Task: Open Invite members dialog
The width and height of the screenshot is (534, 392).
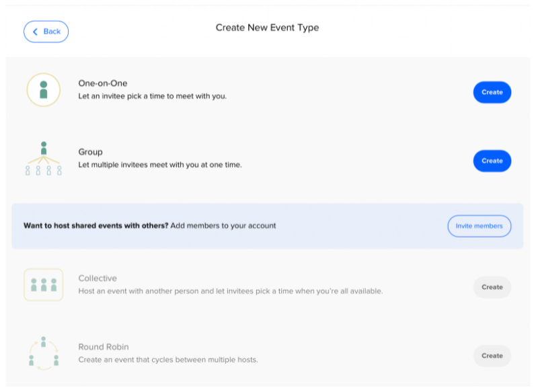Action: pyautogui.click(x=479, y=226)
